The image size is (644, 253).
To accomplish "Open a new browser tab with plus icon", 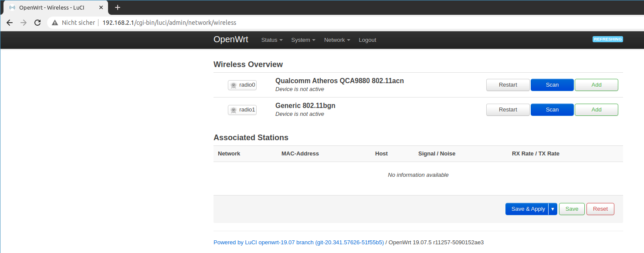I will 118,7.
